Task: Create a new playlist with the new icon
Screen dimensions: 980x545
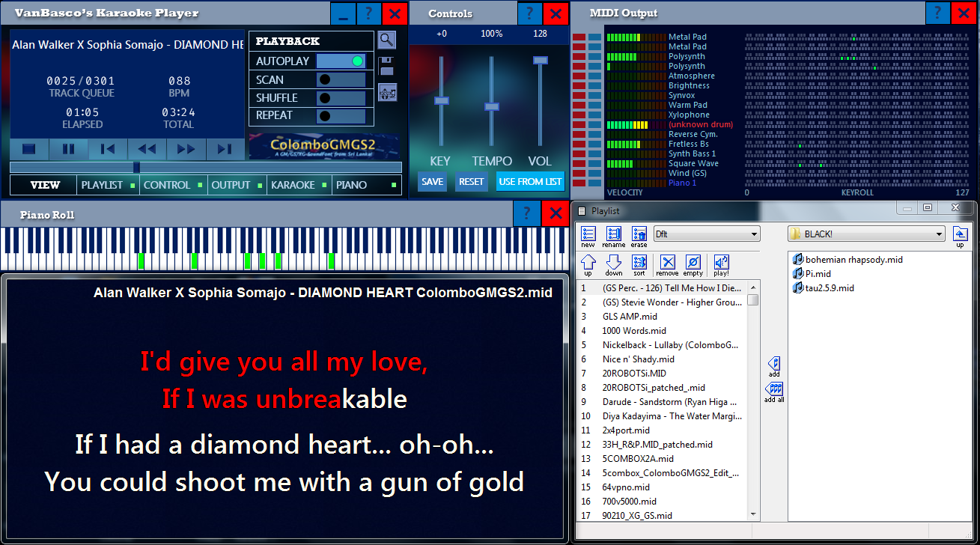Action: [x=588, y=237]
